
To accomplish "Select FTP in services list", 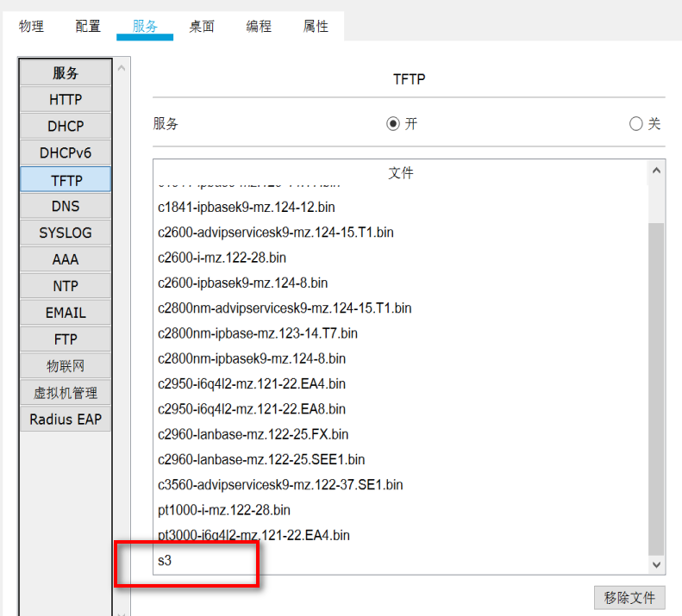I will [x=66, y=339].
